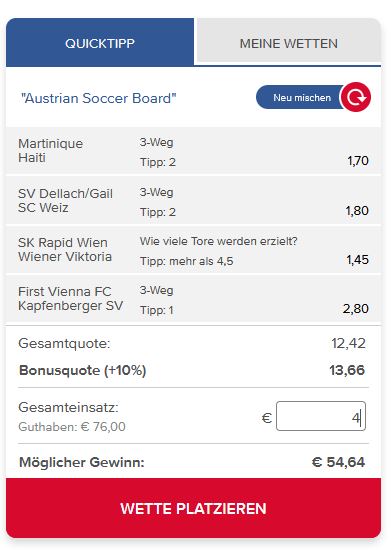Image resolution: width=391 pixels, height=550 pixels.
Task: Focus the Gesamteinsatz amount input field
Action: point(321,416)
